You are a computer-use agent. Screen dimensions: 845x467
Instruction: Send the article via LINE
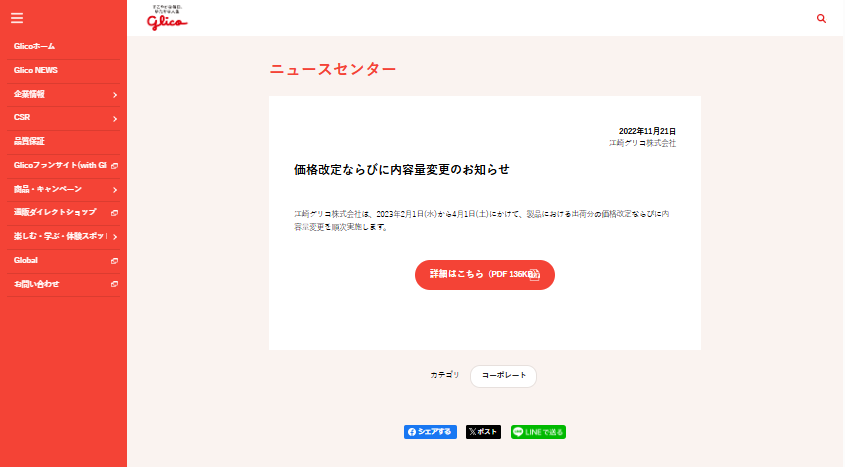(x=538, y=432)
